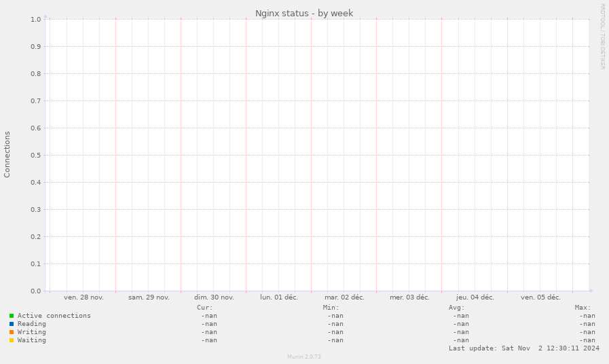Click the 'mer. 03 déc.' date label
Image resolution: width=609 pixels, height=364 pixels.
pyautogui.click(x=410, y=297)
